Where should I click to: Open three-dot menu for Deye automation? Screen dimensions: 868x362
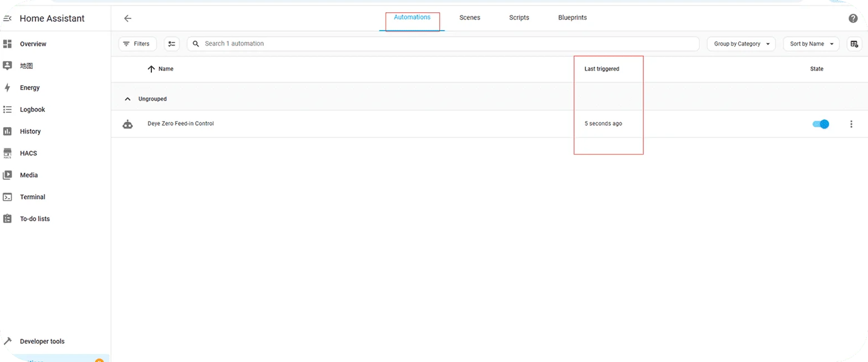(x=851, y=124)
